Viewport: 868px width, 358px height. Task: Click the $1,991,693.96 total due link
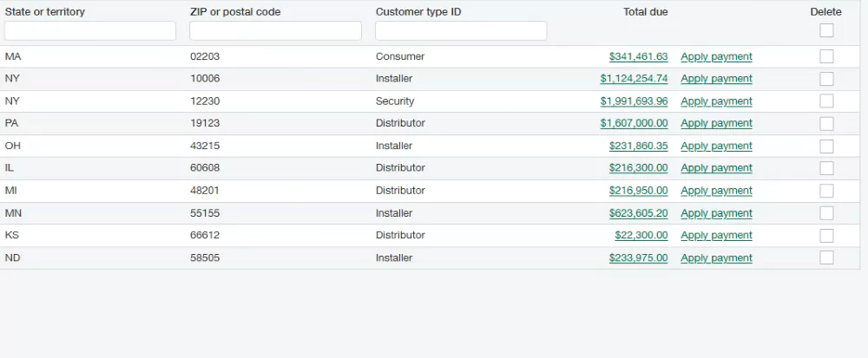634,101
